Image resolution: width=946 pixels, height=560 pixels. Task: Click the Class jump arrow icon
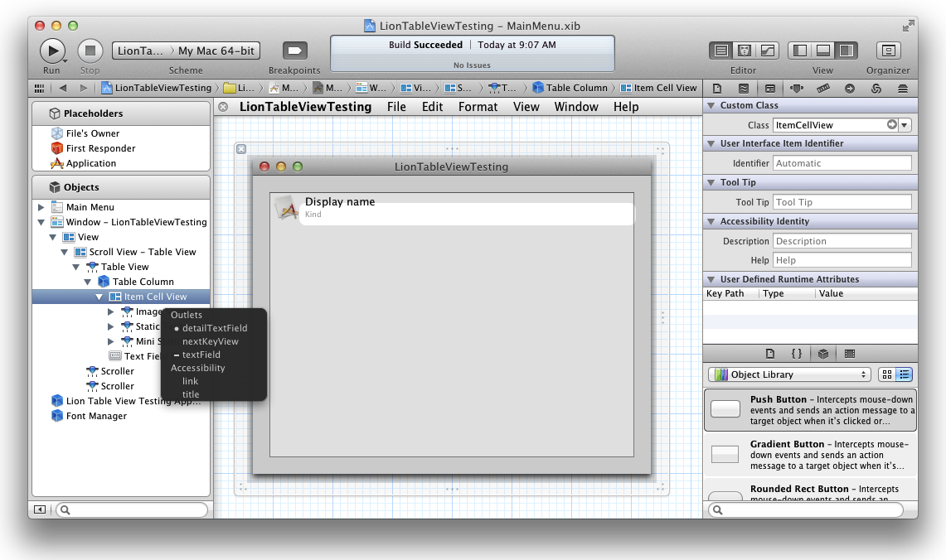point(892,124)
